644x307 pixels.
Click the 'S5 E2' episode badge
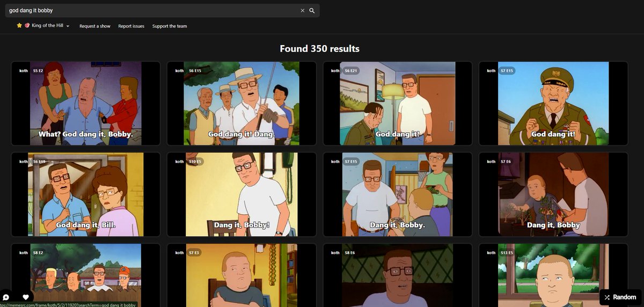[x=38, y=70]
